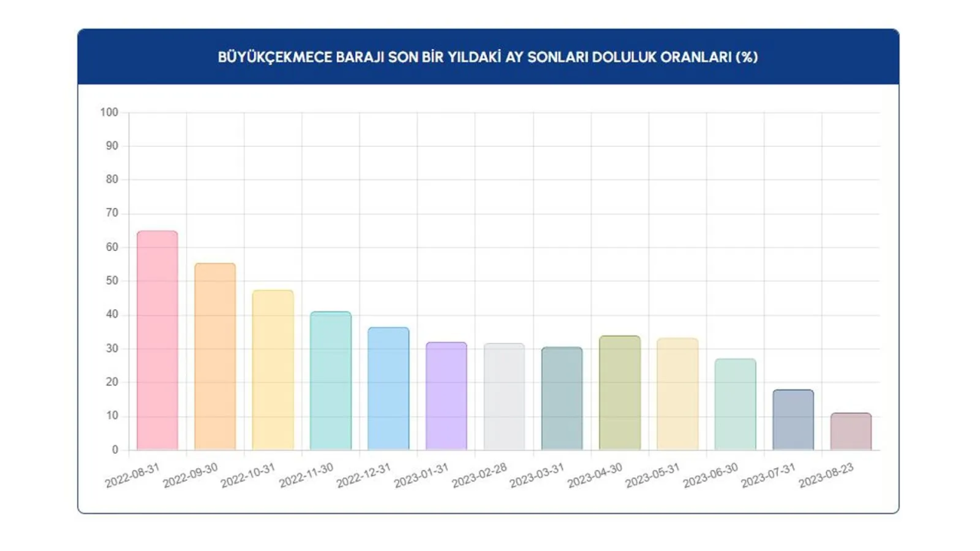Select the beige bar for 2023-05-31
The image size is (980, 551).
(x=678, y=394)
